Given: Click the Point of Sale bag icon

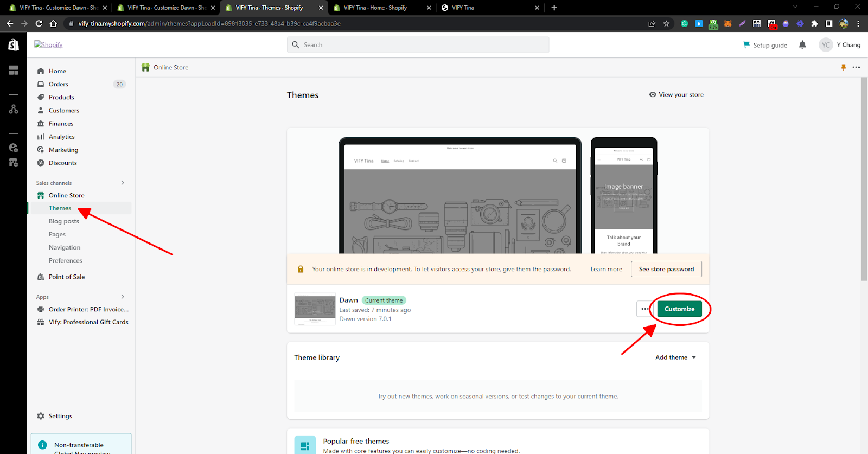Looking at the screenshot, I should (41, 277).
